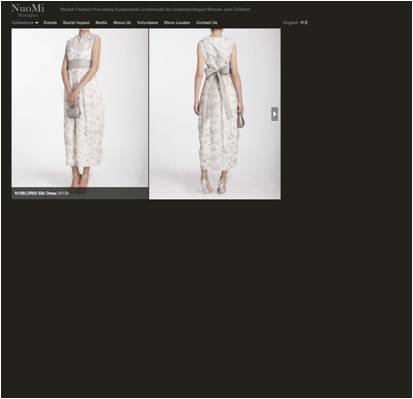The width and height of the screenshot is (413, 399).
Task: Open the Social Impact page
Action: [x=76, y=23]
